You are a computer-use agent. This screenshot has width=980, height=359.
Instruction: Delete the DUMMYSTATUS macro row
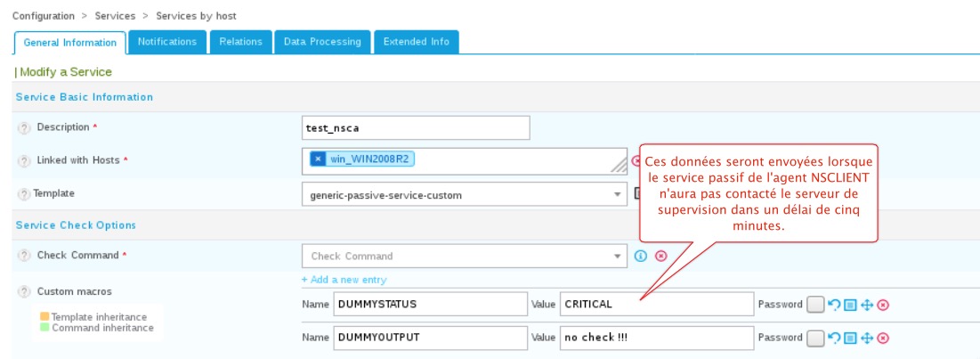[x=883, y=305]
